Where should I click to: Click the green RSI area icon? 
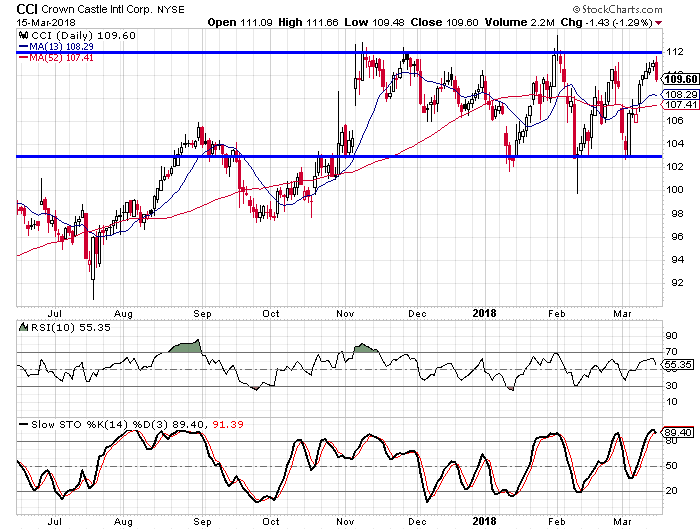(x=23, y=327)
